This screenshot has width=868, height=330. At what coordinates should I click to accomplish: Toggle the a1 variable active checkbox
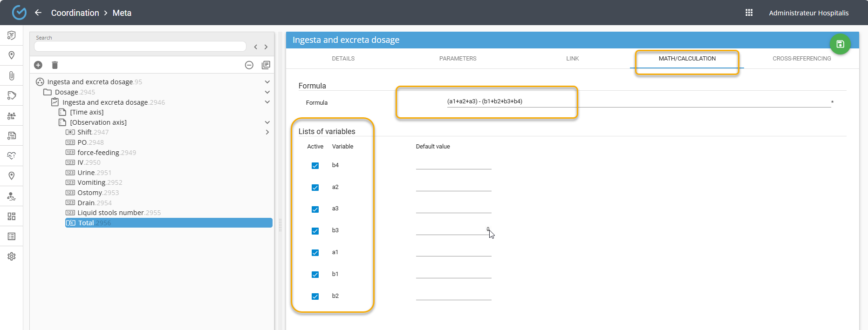pyautogui.click(x=315, y=253)
